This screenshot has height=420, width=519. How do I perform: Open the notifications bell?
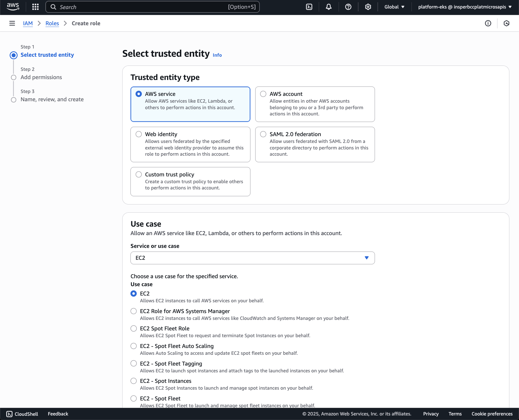click(x=329, y=7)
